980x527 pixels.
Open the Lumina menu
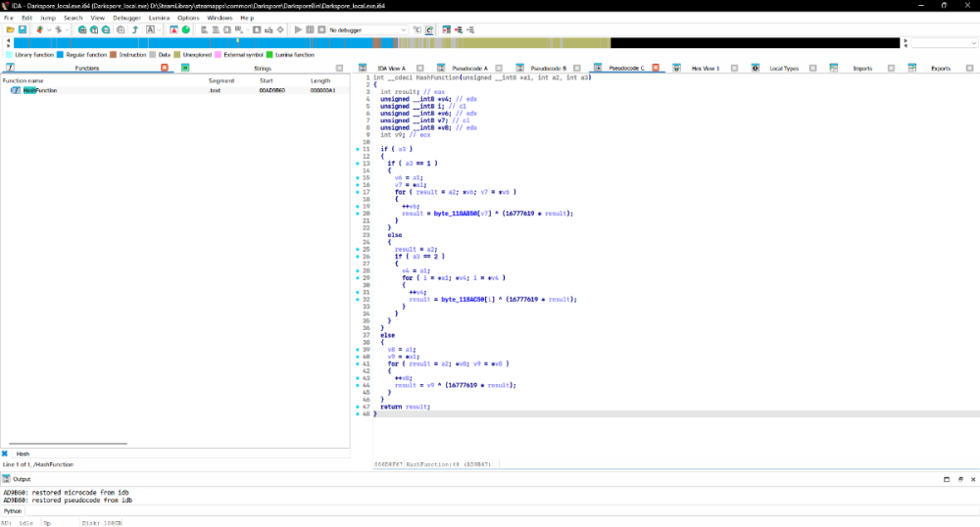[x=159, y=18]
